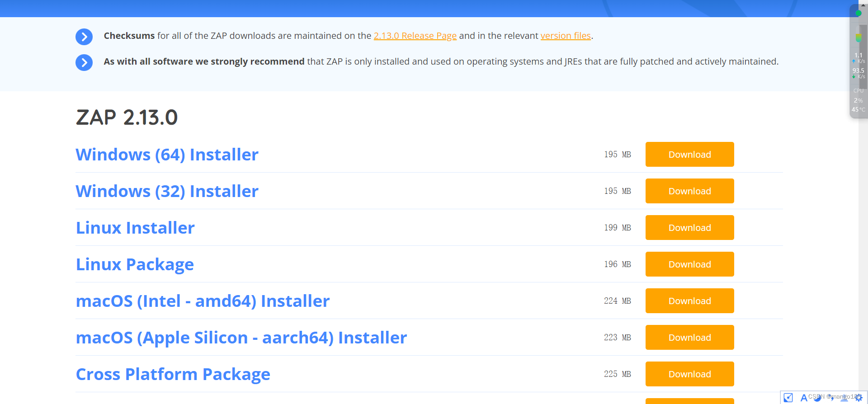The height and width of the screenshot is (404, 868).
Task: Open the Windows (32) Installer title link
Action: tap(167, 191)
